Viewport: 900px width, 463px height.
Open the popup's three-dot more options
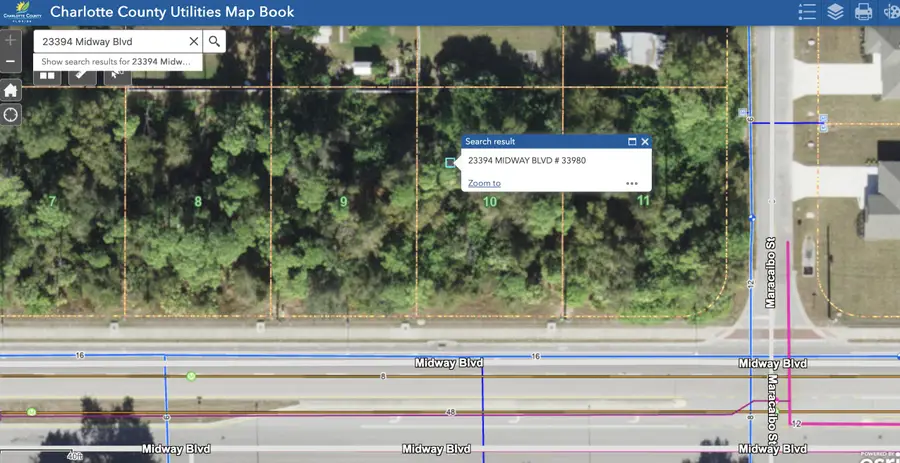pos(632,184)
